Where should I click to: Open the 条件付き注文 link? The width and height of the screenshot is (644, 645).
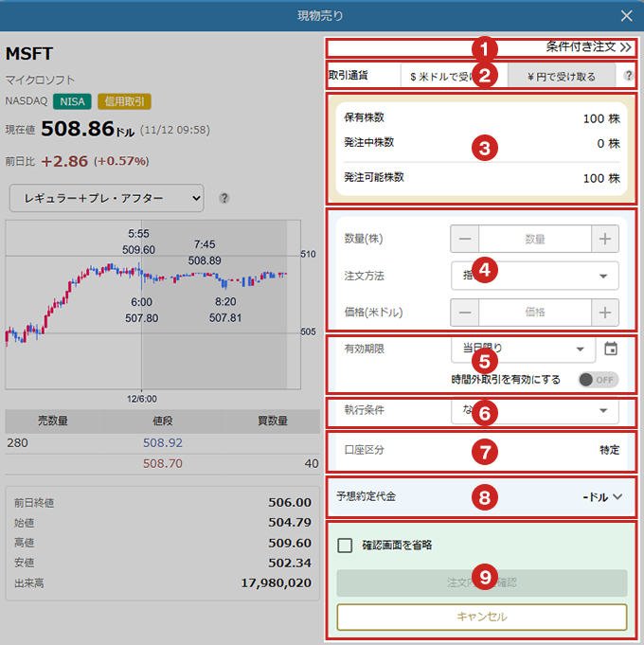click(588, 46)
